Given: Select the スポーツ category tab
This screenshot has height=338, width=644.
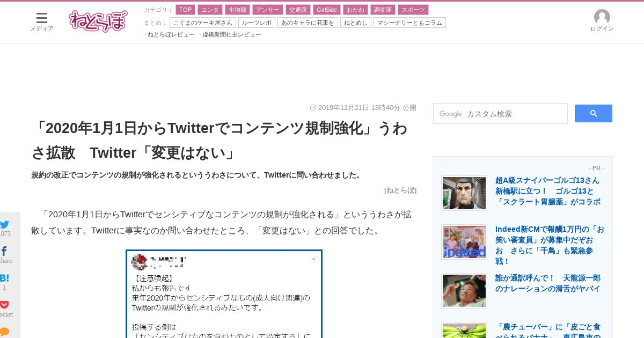Looking at the screenshot, I should pyautogui.click(x=413, y=10).
